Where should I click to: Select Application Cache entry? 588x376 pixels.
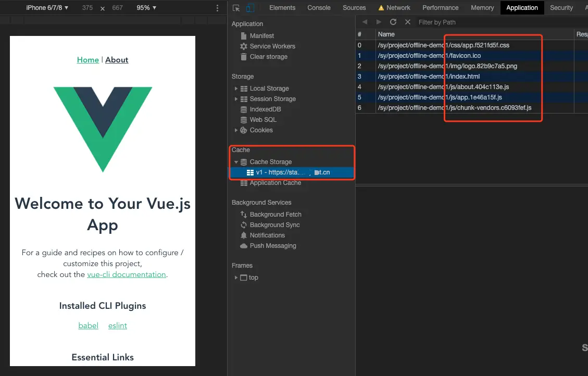pos(275,183)
